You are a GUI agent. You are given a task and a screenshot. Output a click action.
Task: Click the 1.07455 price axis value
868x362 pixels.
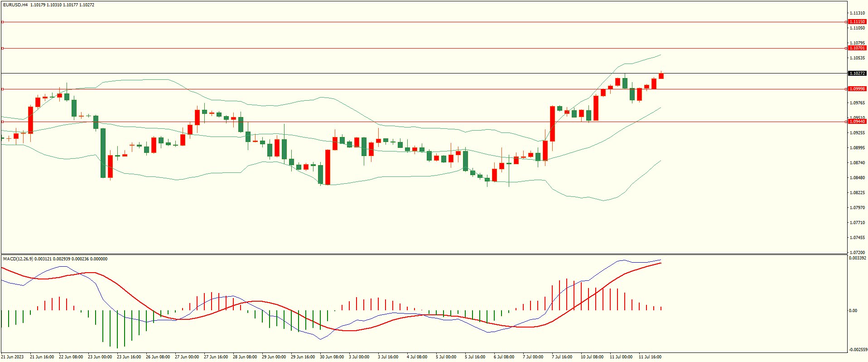[x=857, y=238]
